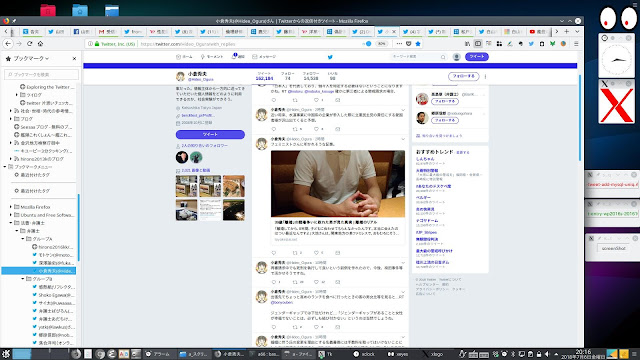Image resolution: width=640 pixels, height=360 pixels.
Task: Click the blue ツイート button in header
Action: pyautogui.click(x=476, y=57)
